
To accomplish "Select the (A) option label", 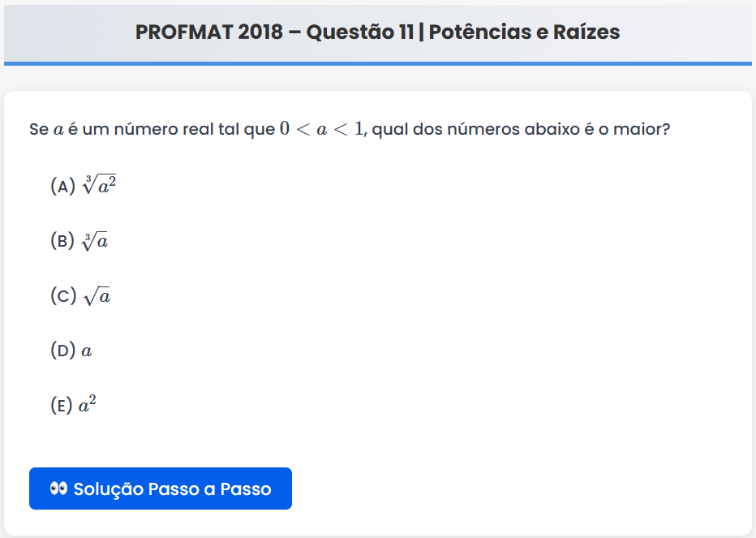I will tap(62, 186).
